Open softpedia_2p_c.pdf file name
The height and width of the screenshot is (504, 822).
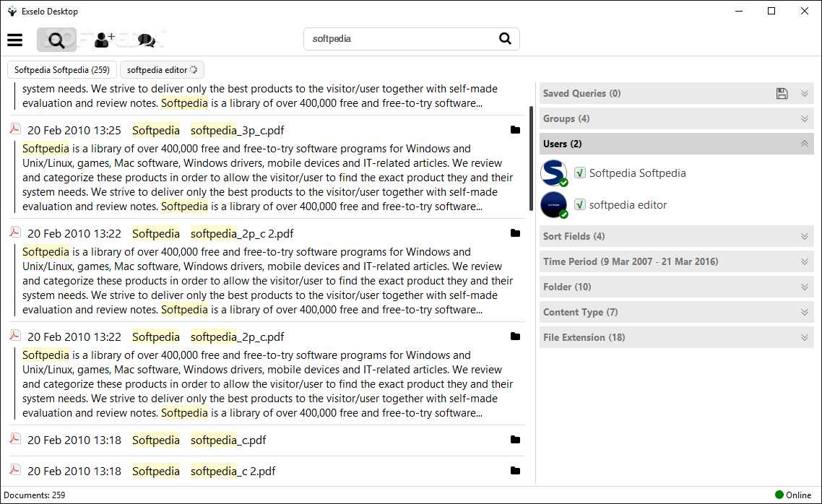pos(237,336)
